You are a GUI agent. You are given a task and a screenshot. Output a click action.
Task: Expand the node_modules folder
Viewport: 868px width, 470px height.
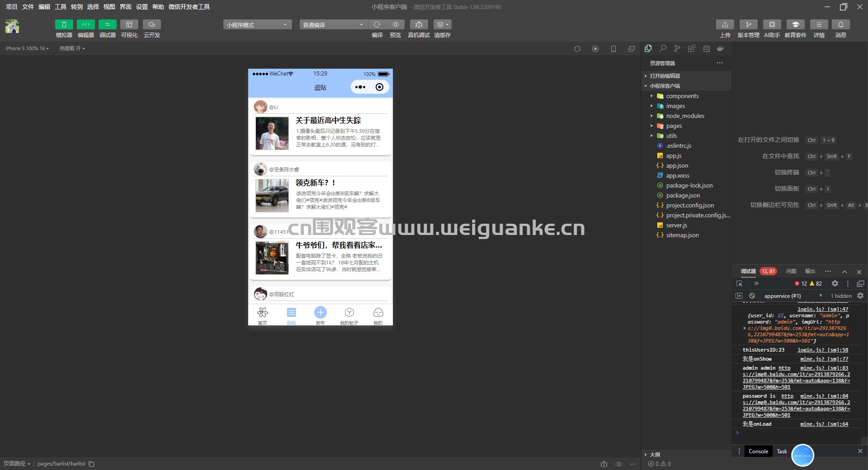[x=686, y=116]
